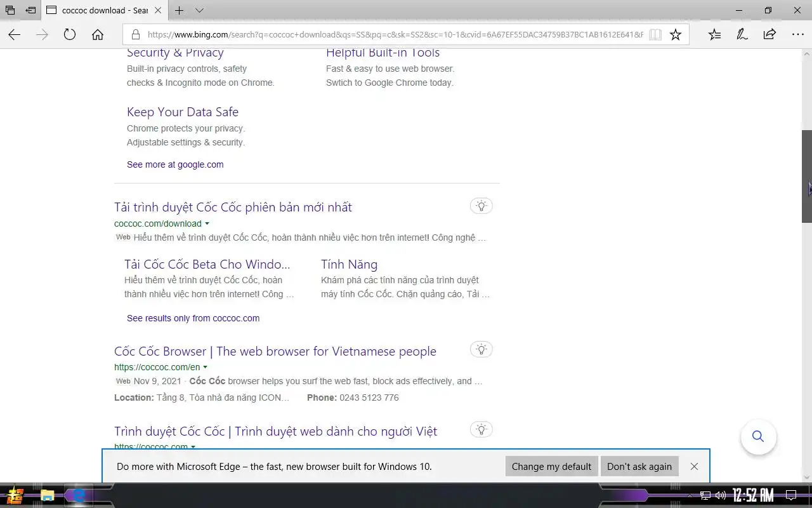812x508 pixels.
Task: Click the Nov 9, 2021 date text
Action: [157, 381]
